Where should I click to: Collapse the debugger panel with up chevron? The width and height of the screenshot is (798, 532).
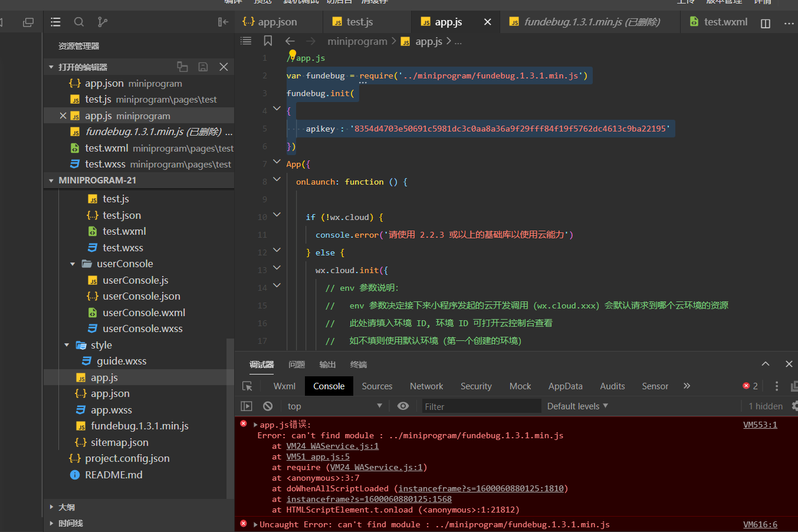766,364
